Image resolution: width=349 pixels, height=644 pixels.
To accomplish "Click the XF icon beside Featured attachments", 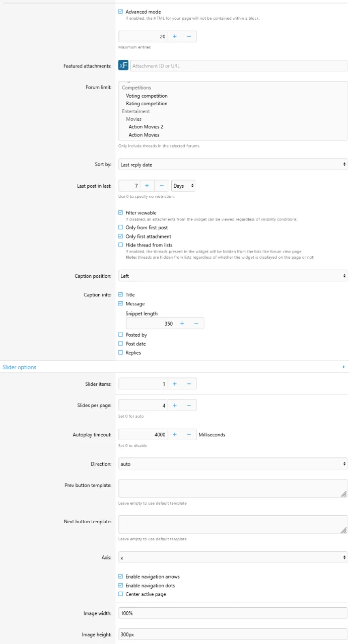I will 123,66.
